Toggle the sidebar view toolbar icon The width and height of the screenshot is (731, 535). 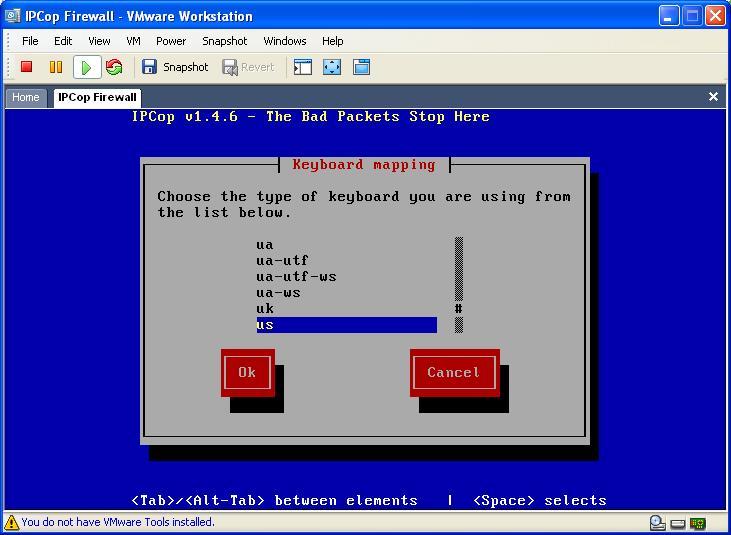(x=303, y=67)
